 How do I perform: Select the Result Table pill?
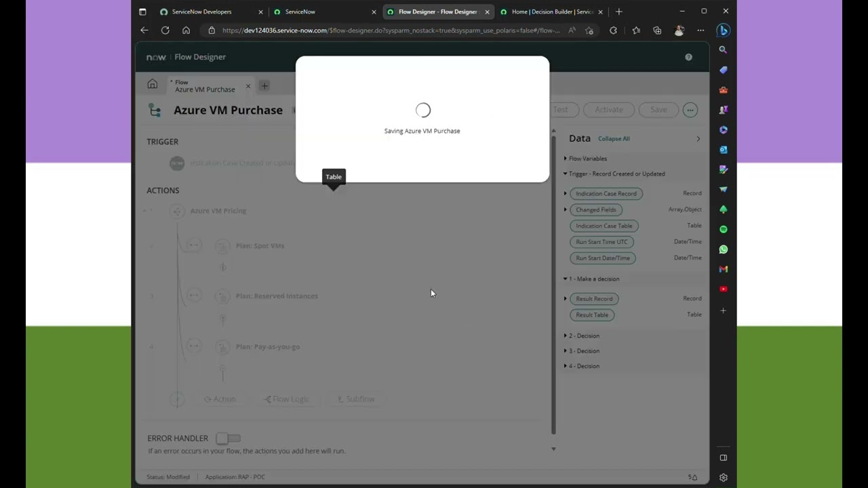(592, 315)
